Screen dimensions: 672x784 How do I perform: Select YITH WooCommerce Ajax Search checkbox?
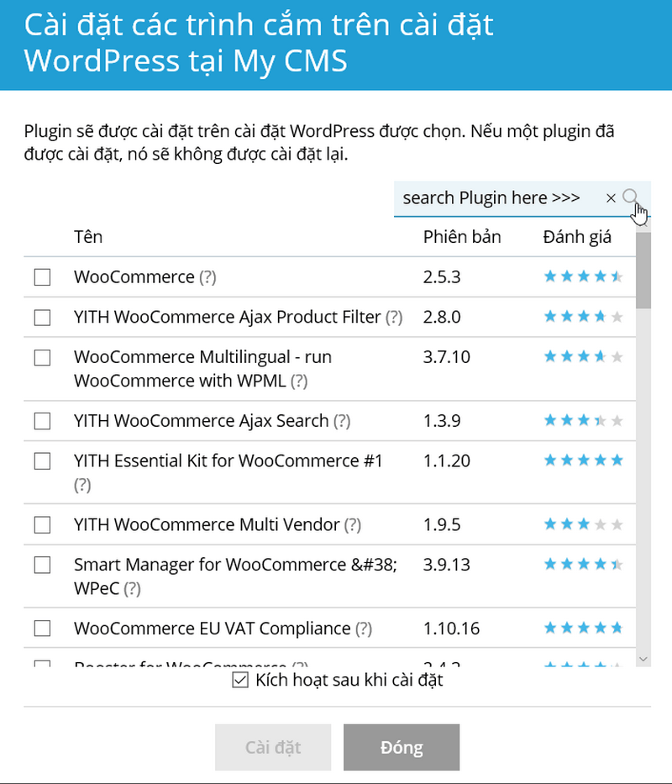tap(42, 421)
